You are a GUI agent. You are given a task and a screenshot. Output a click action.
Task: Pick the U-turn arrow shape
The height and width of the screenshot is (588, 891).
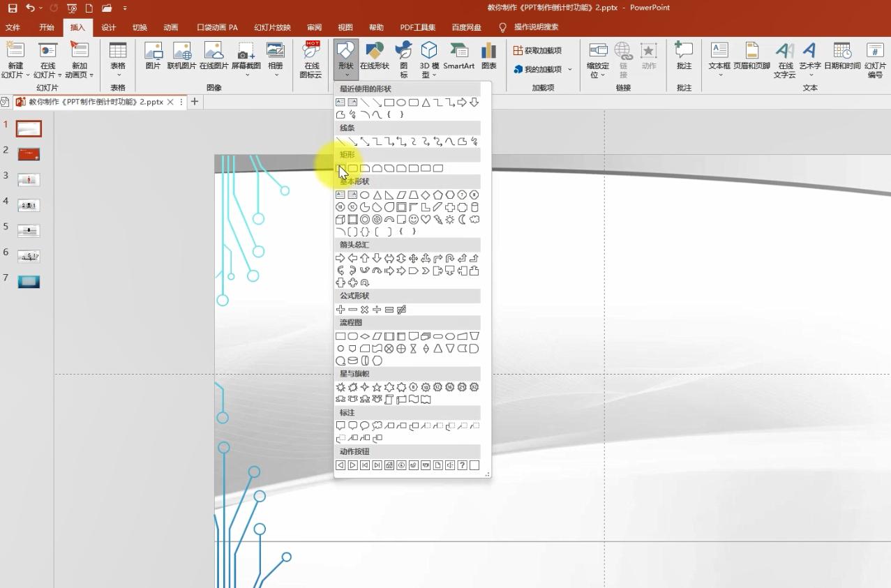point(449,258)
